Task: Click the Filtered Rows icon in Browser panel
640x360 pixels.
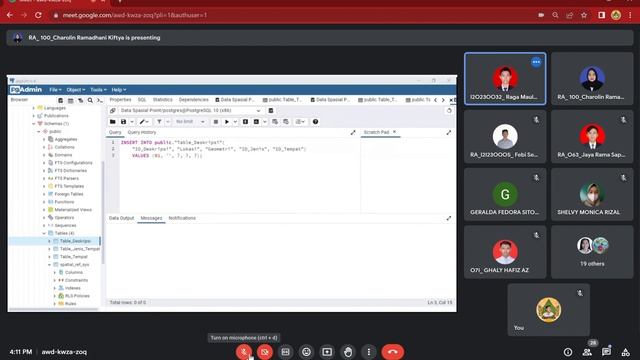Action: coord(80,100)
